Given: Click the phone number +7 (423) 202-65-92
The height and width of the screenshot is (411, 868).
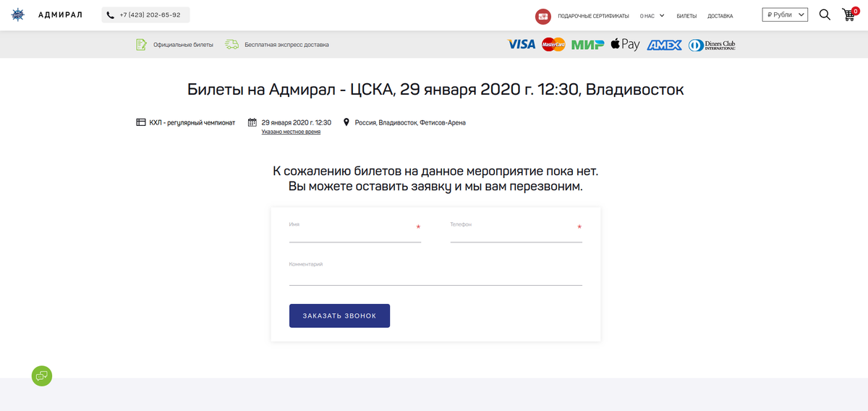Looking at the screenshot, I should pyautogui.click(x=150, y=14).
